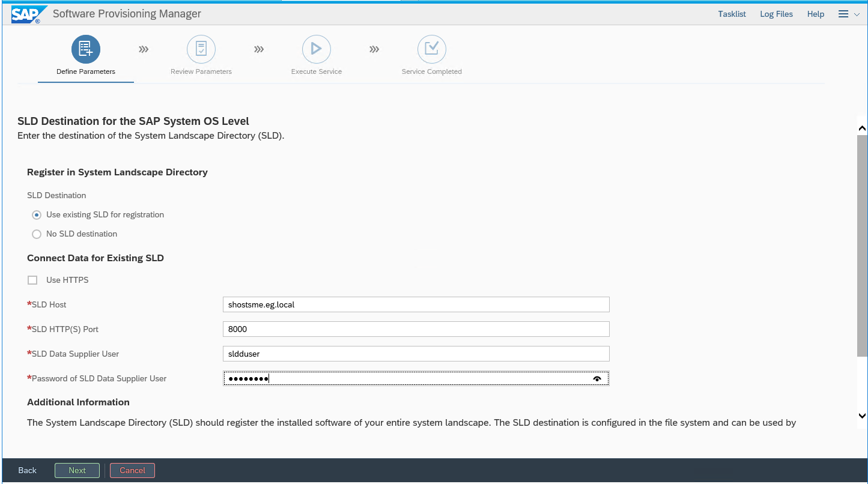The image size is (868, 484).
Task: Click the vertical scrollbar thumb
Action: click(862, 246)
